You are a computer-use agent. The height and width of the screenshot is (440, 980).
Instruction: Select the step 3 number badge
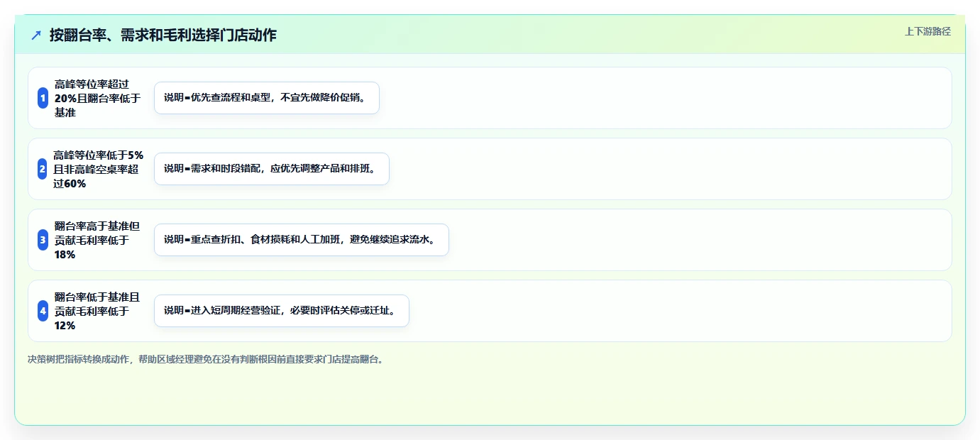click(43, 240)
